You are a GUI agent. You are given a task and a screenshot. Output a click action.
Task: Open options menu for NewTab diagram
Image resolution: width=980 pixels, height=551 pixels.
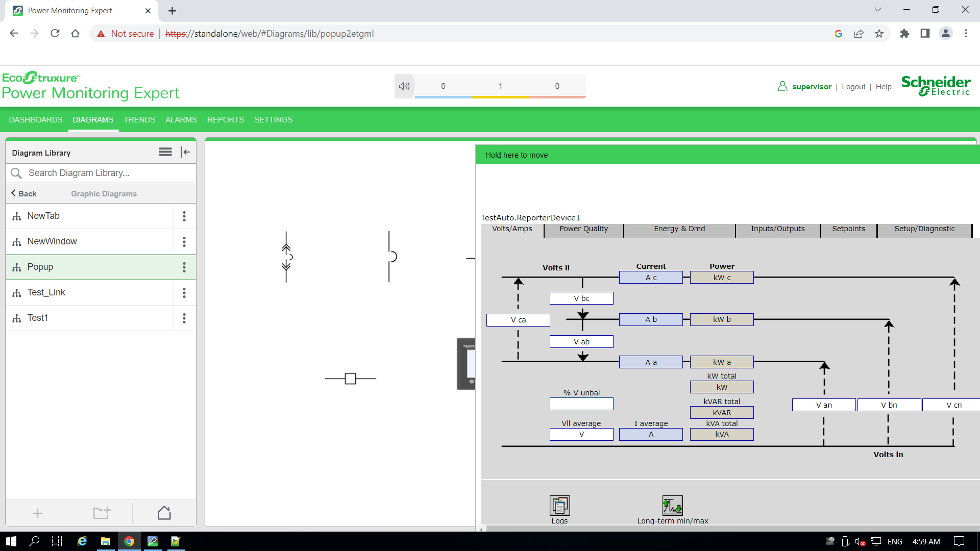click(x=184, y=216)
